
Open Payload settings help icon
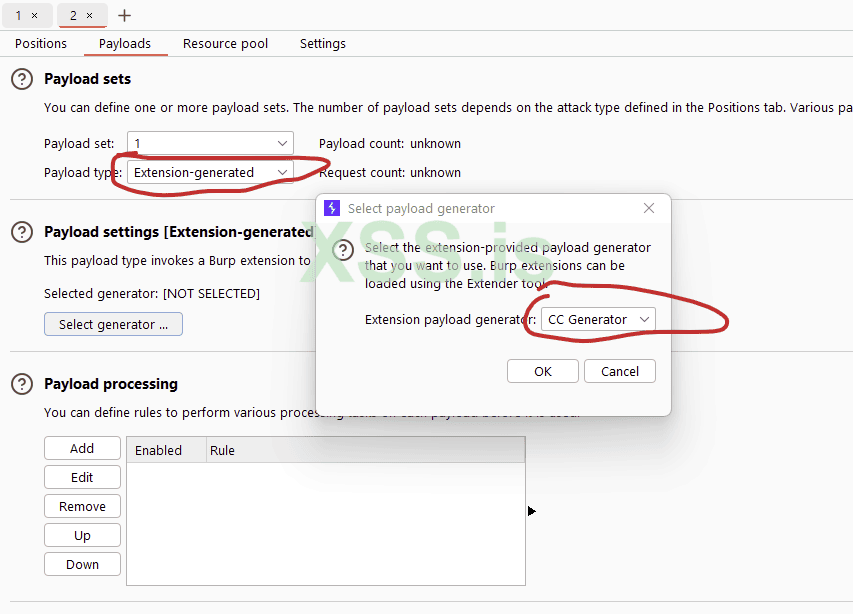pos(22,232)
